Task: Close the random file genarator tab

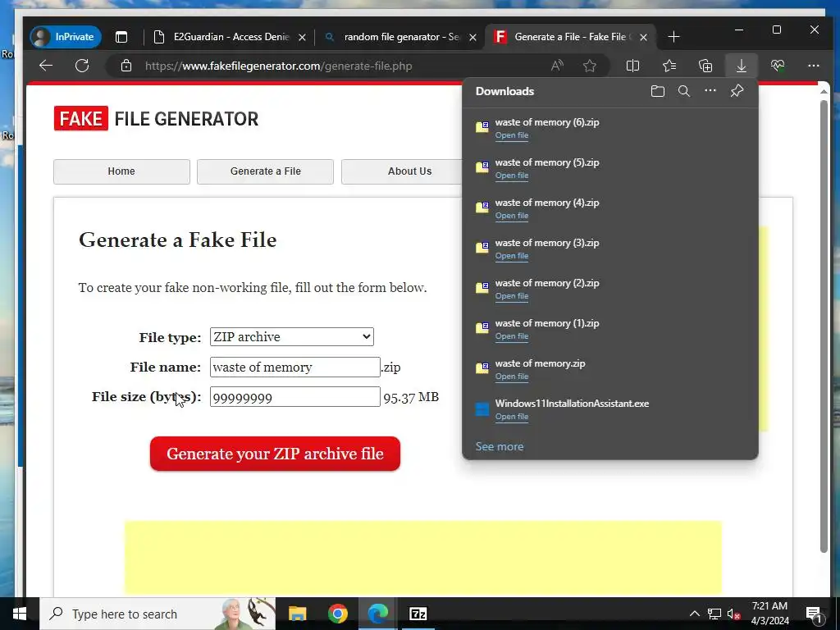Action: point(473,38)
